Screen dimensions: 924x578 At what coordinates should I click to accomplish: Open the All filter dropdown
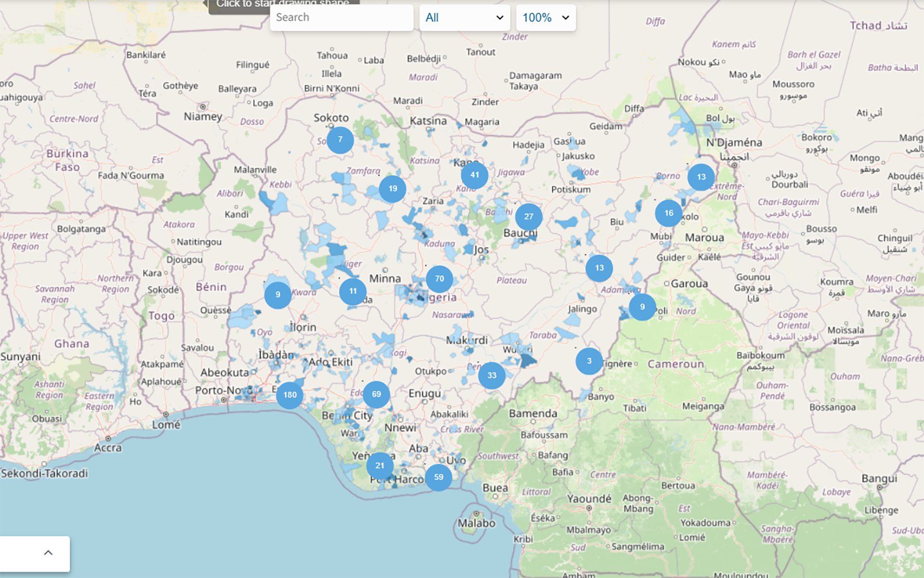click(464, 18)
